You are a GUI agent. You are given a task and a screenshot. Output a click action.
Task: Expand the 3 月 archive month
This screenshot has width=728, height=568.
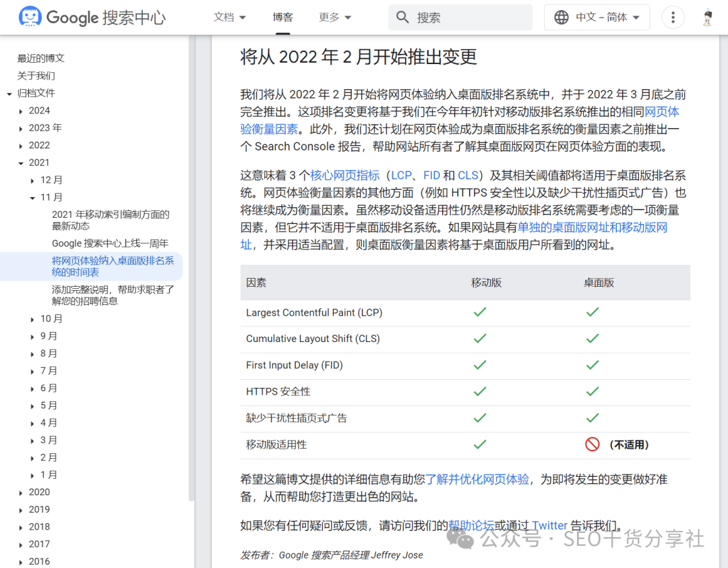32,441
